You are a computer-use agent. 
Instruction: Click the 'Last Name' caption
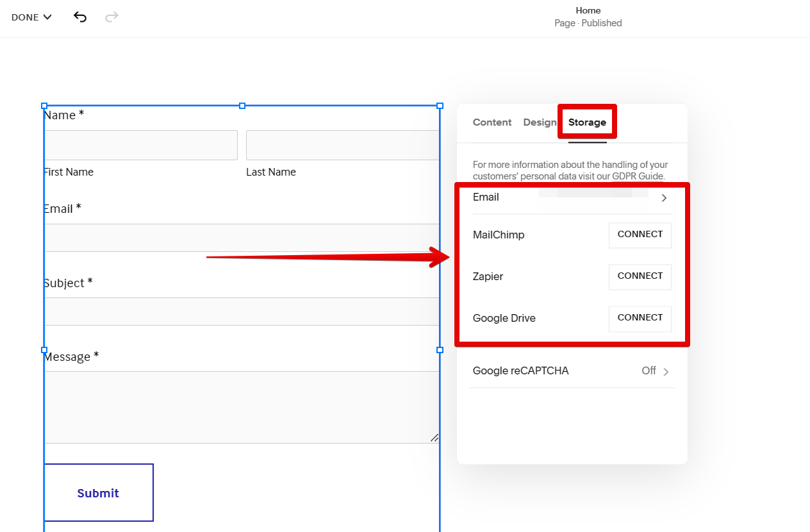click(x=271, y=172)
